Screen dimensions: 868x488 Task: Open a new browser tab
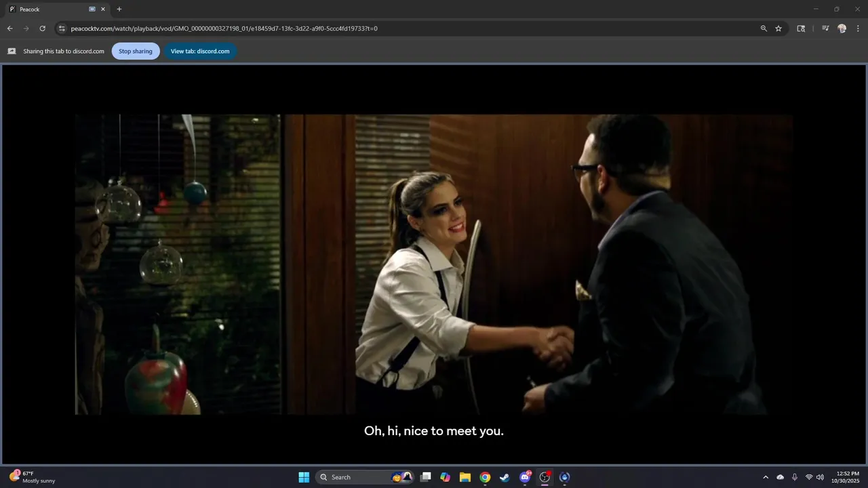coord(119,9)
